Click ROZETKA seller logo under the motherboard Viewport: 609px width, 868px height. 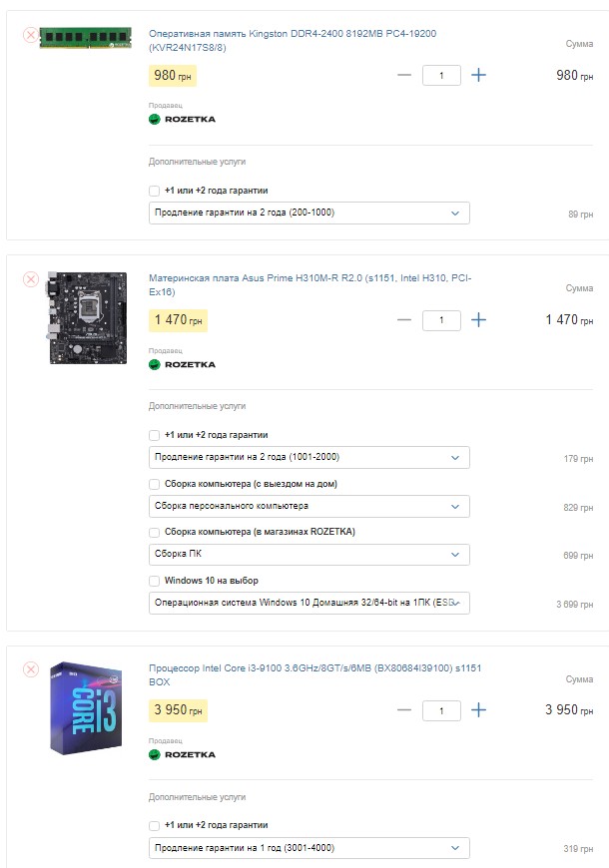(183, 364)
